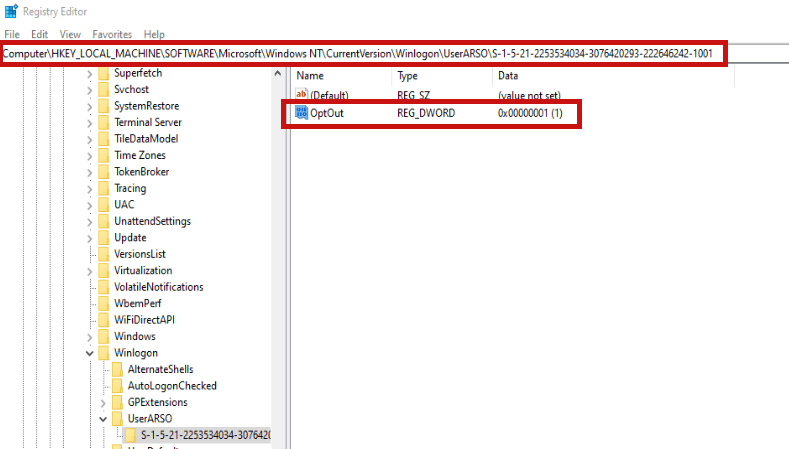Select the WiFiDirectAPI folder icon
Viewport: 789px width, 449px height.
pyautogui.click(x=104, y=320)
